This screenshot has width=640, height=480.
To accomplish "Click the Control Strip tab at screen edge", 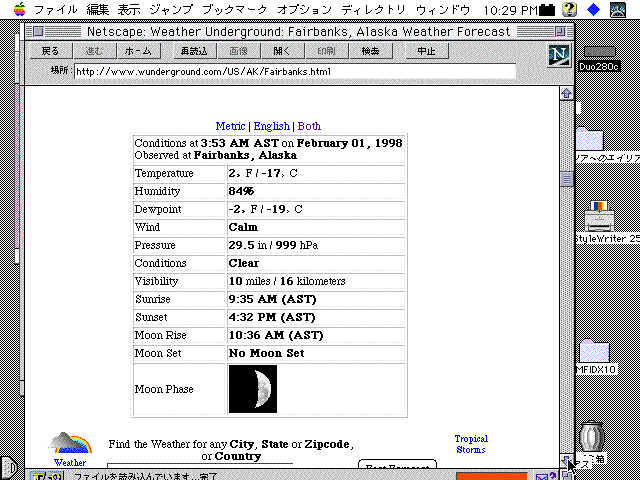I will pyautogui.click(x=9, y=467).
